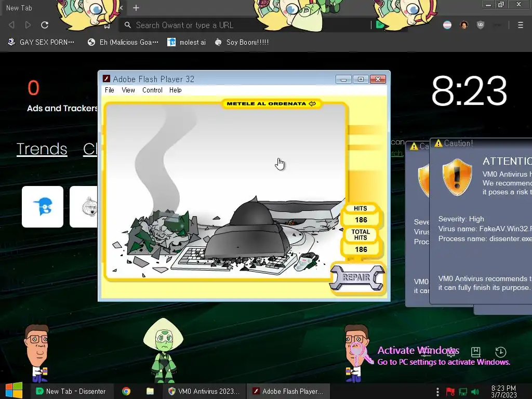Viewport: 532px width, 399px height.
Task: Click the large 8:23 clock
Action: [469, 90]
